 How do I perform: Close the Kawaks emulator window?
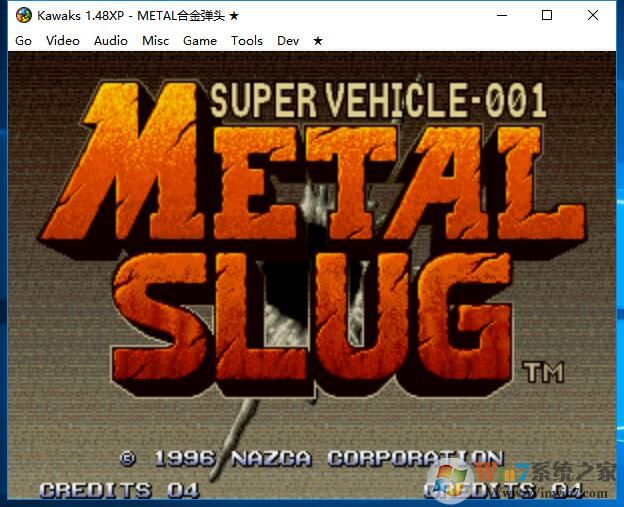[x=593, y=16]
